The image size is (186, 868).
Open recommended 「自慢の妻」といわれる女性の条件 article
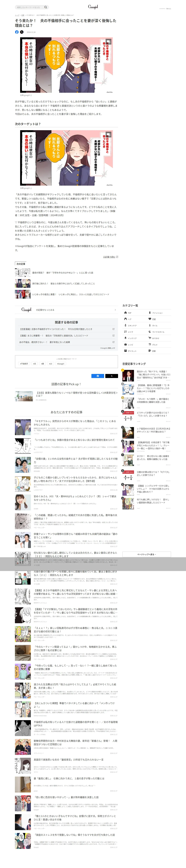66,465
